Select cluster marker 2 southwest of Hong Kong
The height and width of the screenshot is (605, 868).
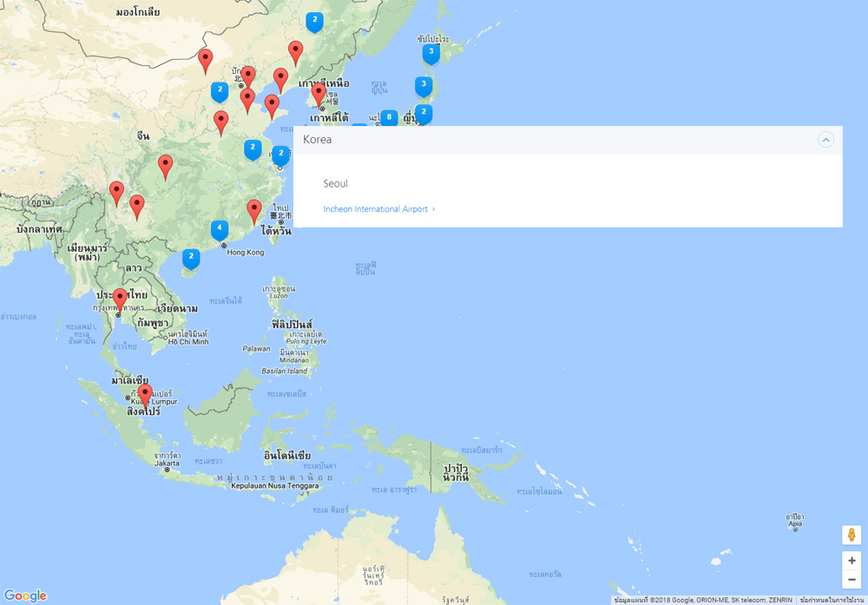(x=191, y=257)
